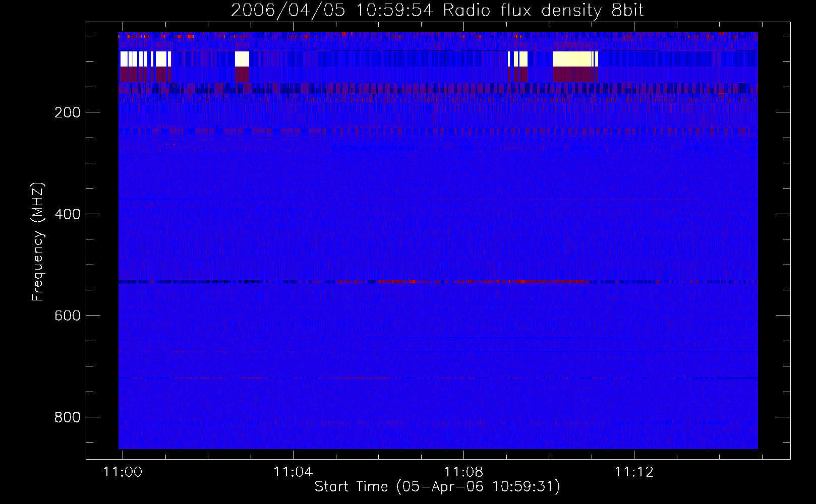Click the 200 frequency tick label
The image size is (816, 504).
68,112
